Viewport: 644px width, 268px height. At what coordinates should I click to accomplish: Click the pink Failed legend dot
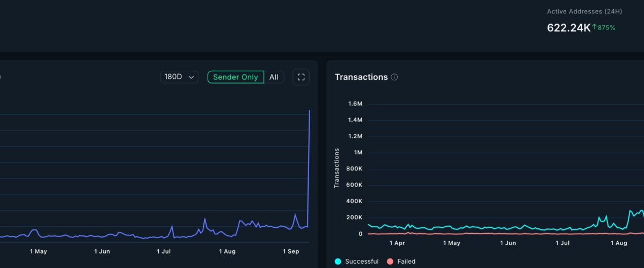click(x=390, y=262)
